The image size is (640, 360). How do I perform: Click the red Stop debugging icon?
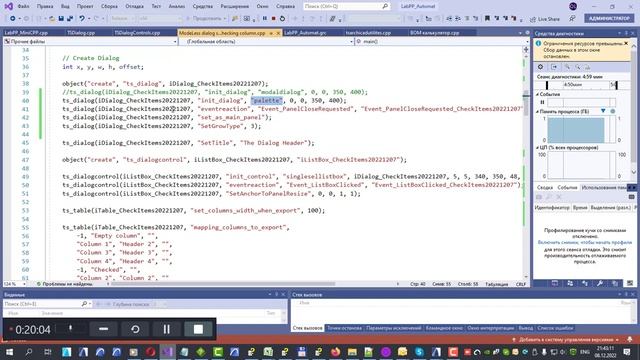[x=273, y=18]
